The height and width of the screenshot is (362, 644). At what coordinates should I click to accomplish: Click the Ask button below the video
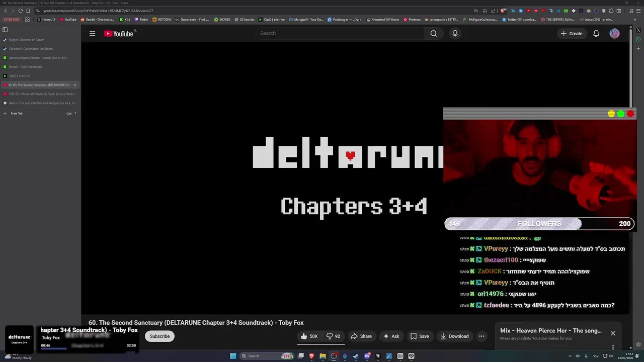pos(391,336)
